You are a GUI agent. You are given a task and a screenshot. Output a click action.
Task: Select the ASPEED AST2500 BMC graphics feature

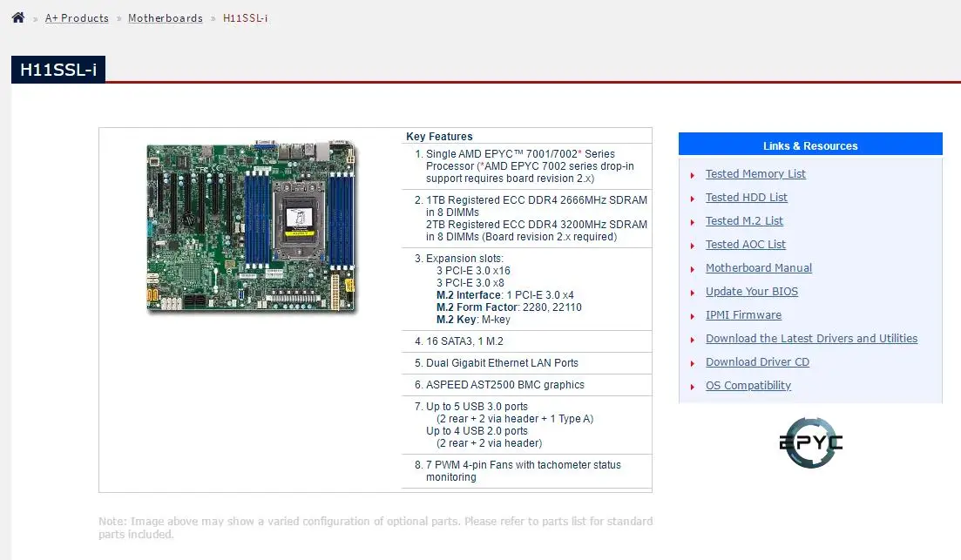(505, 385)
